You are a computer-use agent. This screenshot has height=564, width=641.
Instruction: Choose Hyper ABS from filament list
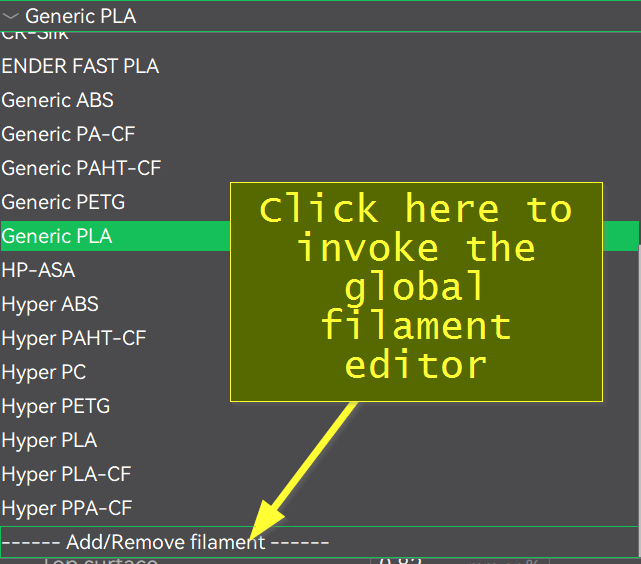tap(50, 304)
